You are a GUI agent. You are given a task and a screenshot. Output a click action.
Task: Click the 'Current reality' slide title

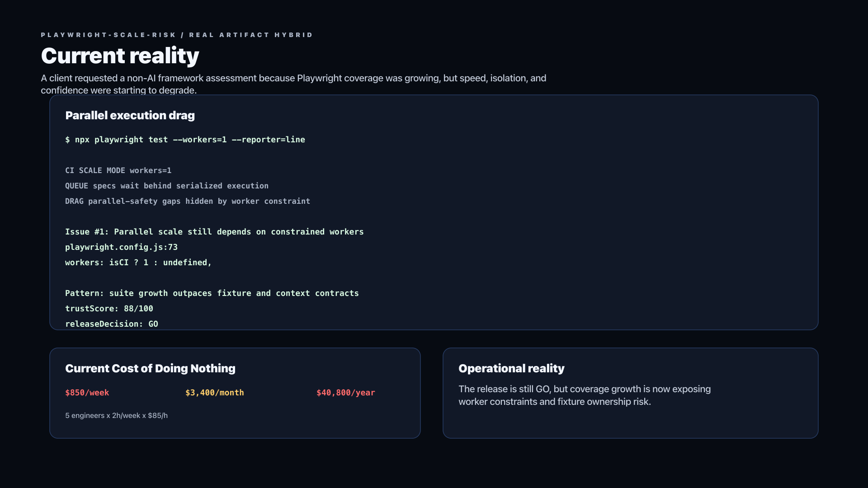click(120, 56)
